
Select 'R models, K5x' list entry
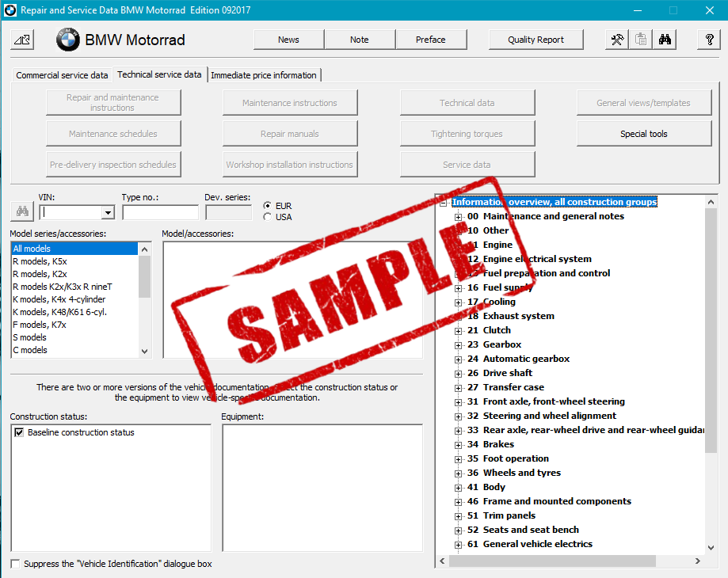point(74,261)
